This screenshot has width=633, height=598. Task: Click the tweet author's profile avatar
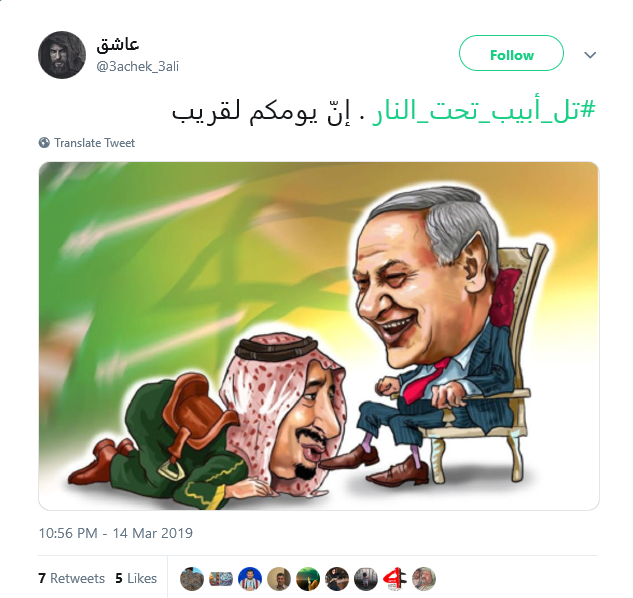pyautogui.click(x=62, y=55)
